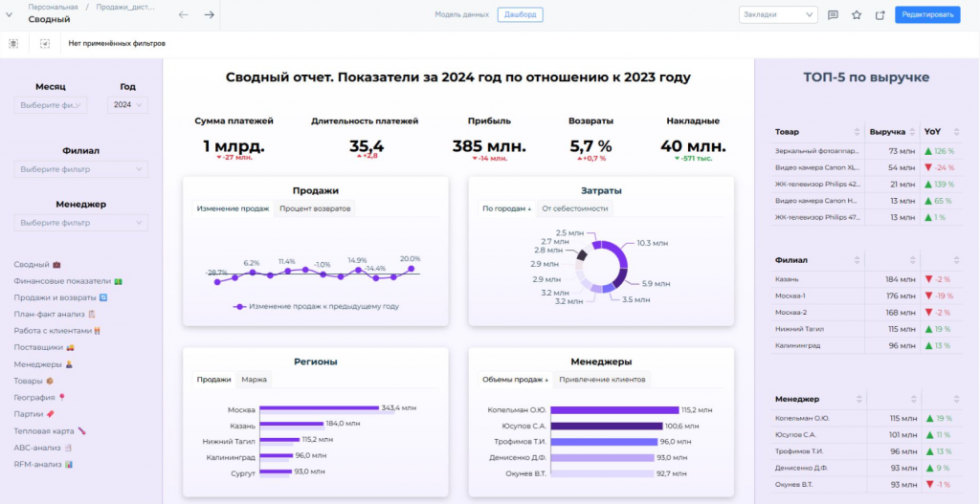Image resolution: width=980 pixels, height=504 pixels.
Task: Open the comments icon in header
Action: point(834,15)
